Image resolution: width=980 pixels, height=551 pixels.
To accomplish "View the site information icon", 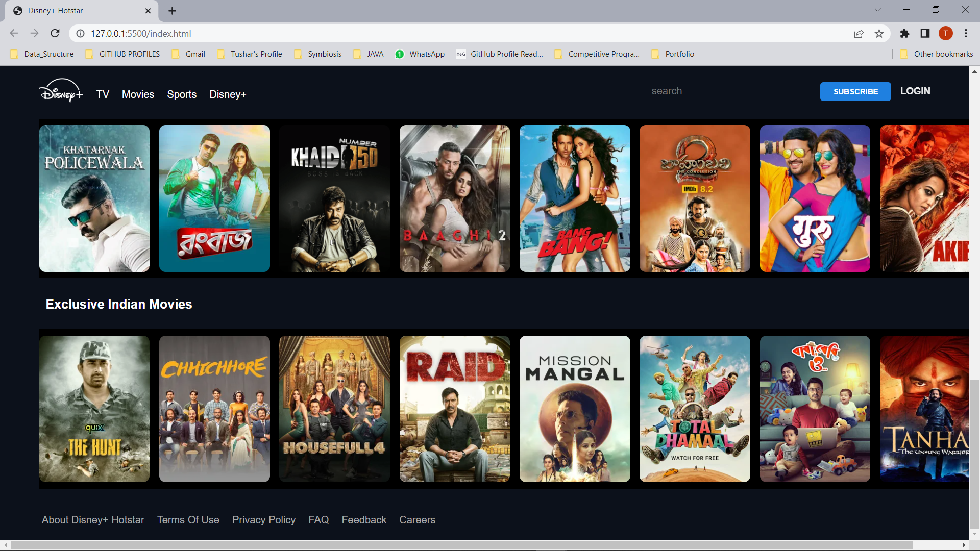I will tap(80, 33).
